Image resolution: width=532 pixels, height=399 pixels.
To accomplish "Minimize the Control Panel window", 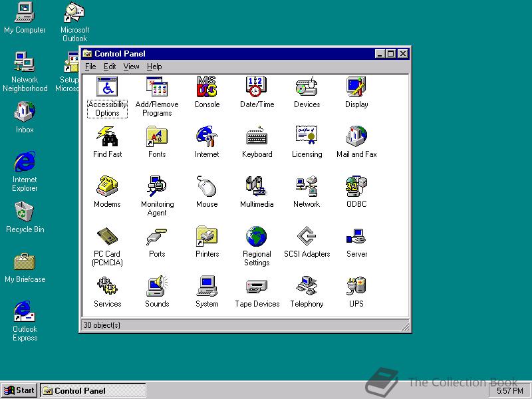I will tap(380, 54).
